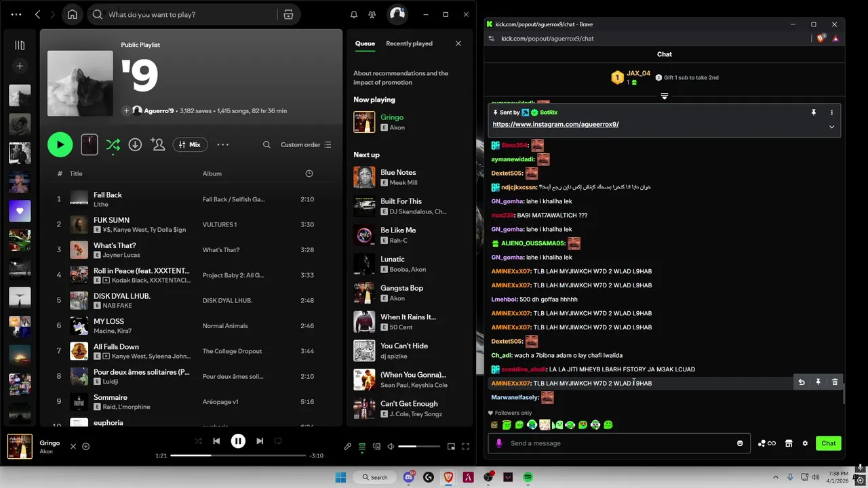Open the Spotify three-dot app menu

(x=16, y=14)
